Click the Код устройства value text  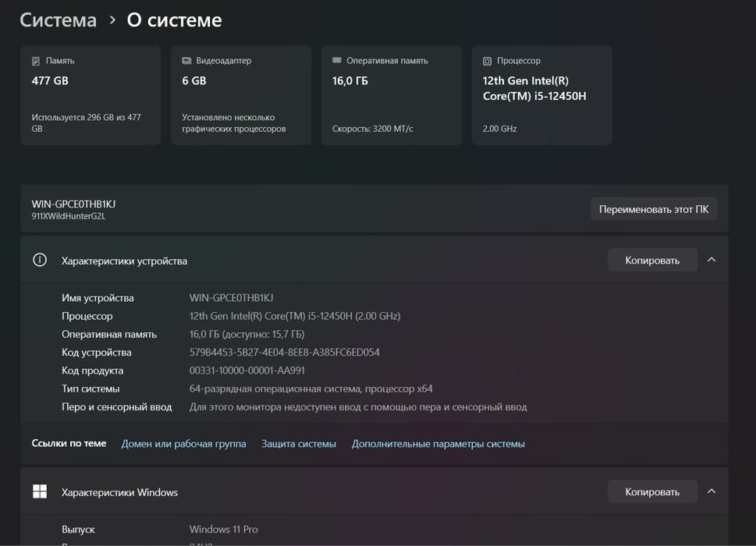point(285,353)
